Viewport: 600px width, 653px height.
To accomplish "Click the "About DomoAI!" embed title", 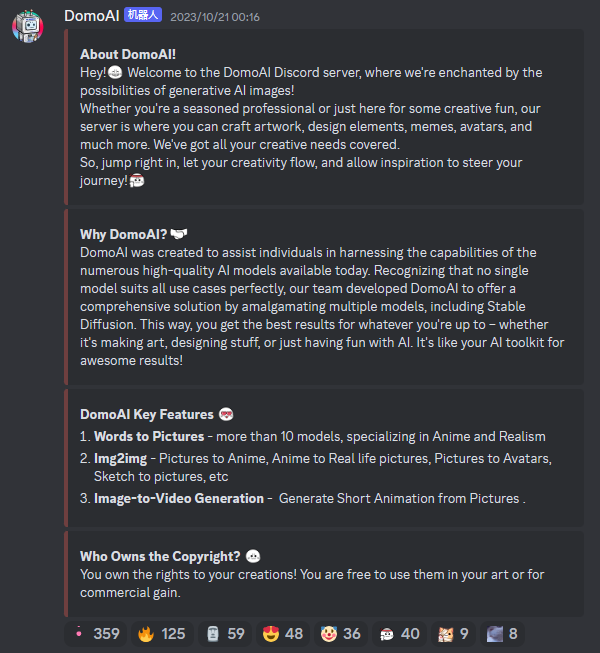I will pos(126,55).
